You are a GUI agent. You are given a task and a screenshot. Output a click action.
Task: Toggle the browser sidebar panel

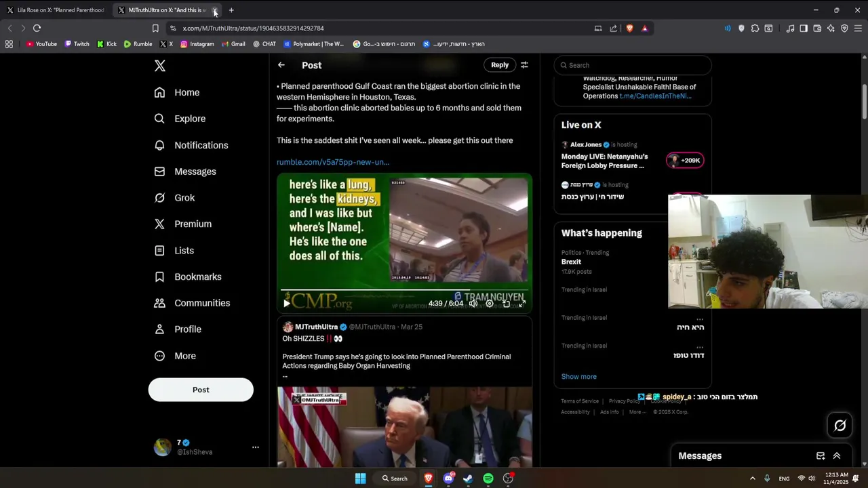pyautogui.click(x=804, y=28)
